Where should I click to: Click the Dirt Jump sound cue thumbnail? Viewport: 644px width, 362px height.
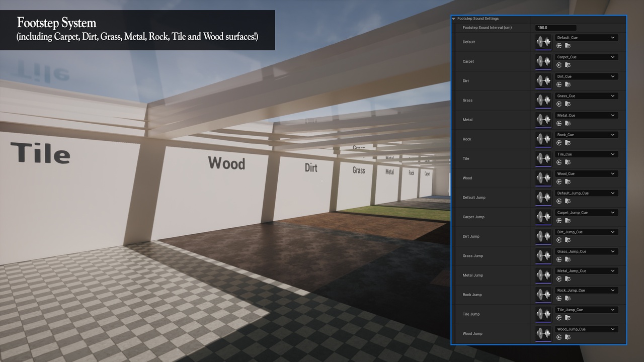[543, 236]
